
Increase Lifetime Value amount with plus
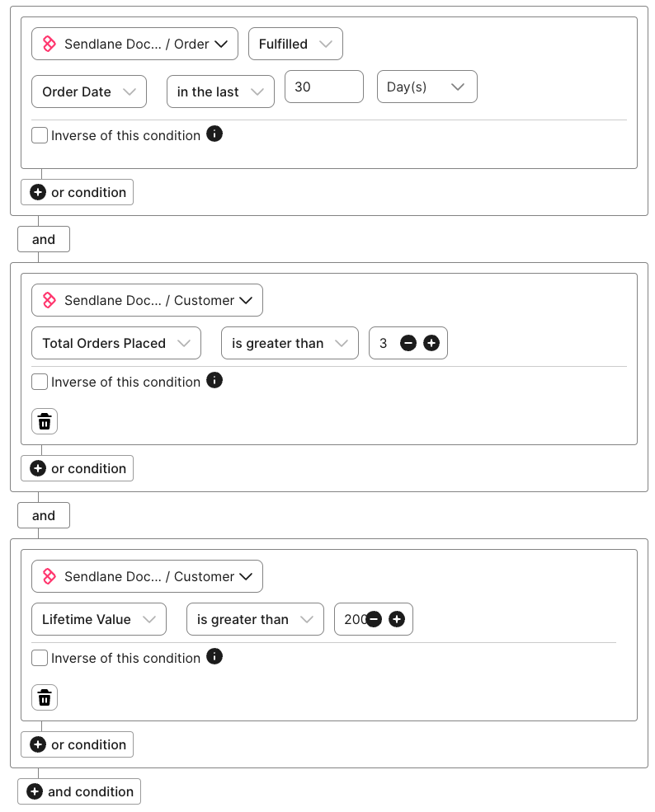coord(397,619)
